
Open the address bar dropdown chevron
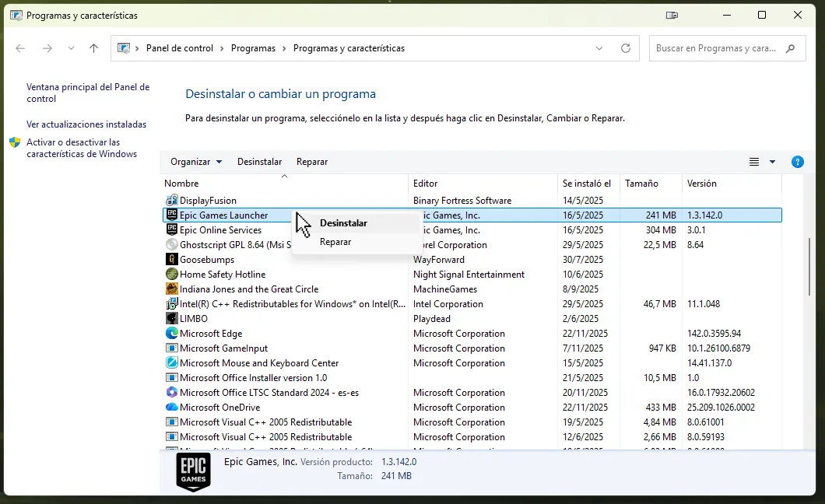pyautogui.click(x=599, y=47)
